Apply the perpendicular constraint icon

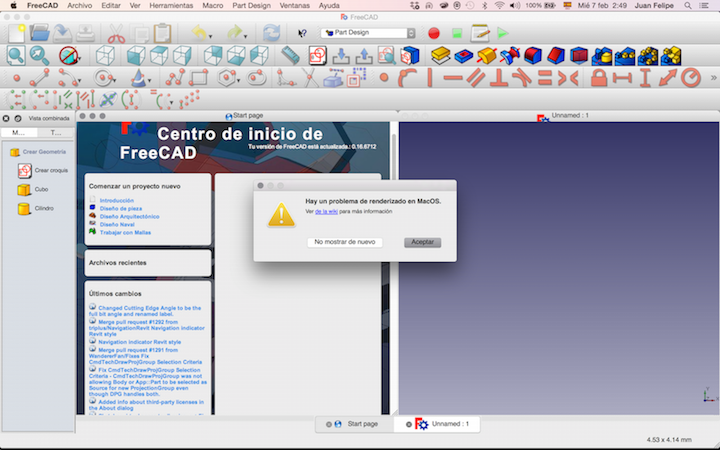click(x=499, y=78)
